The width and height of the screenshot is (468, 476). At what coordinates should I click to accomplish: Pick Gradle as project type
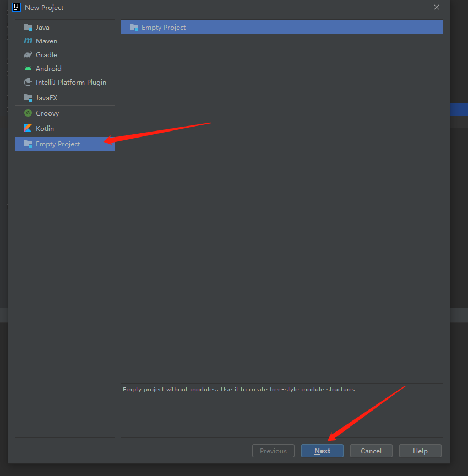pos(65,54)
